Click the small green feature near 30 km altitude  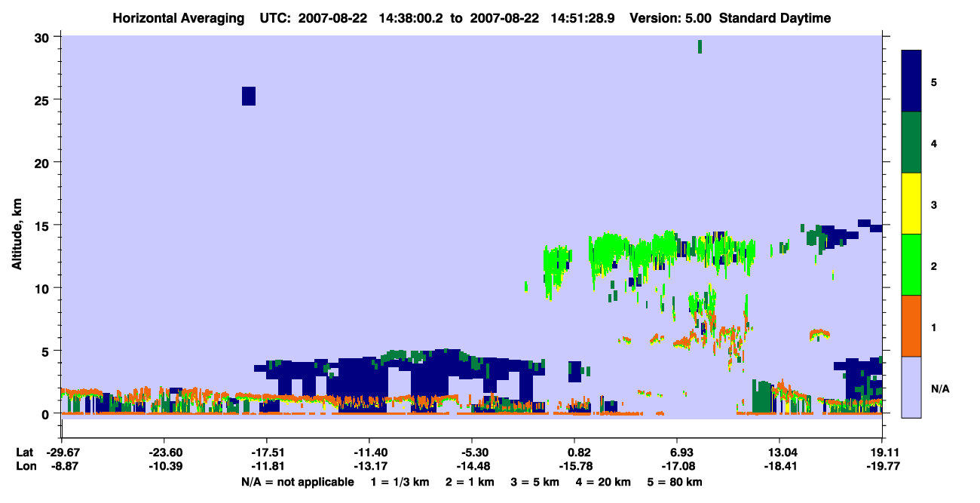point(700,47)
